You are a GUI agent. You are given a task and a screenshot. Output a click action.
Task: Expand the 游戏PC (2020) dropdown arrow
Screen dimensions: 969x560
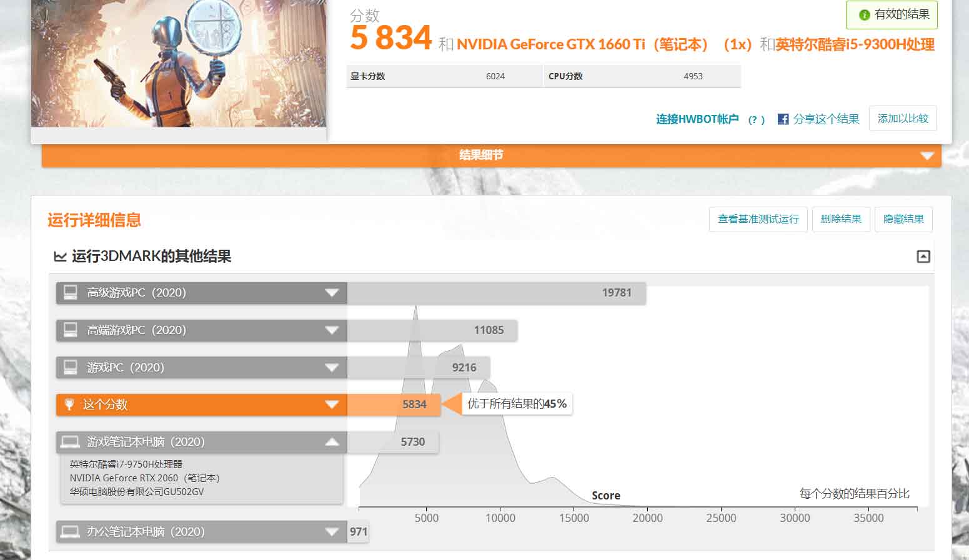(332, 368)
